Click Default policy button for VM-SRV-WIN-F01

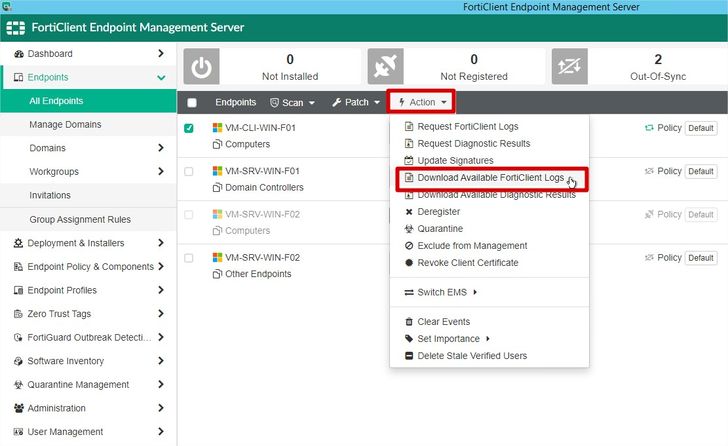point(701,171)
